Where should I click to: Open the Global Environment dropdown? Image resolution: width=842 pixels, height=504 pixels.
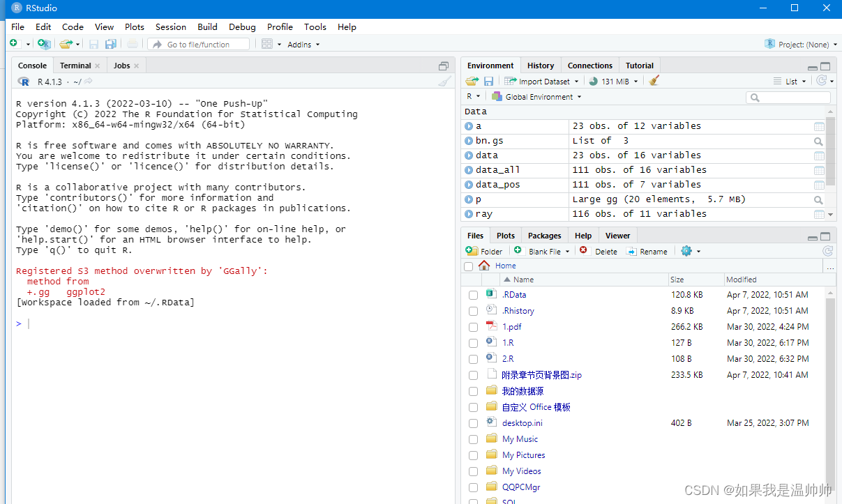coord(536,97)
